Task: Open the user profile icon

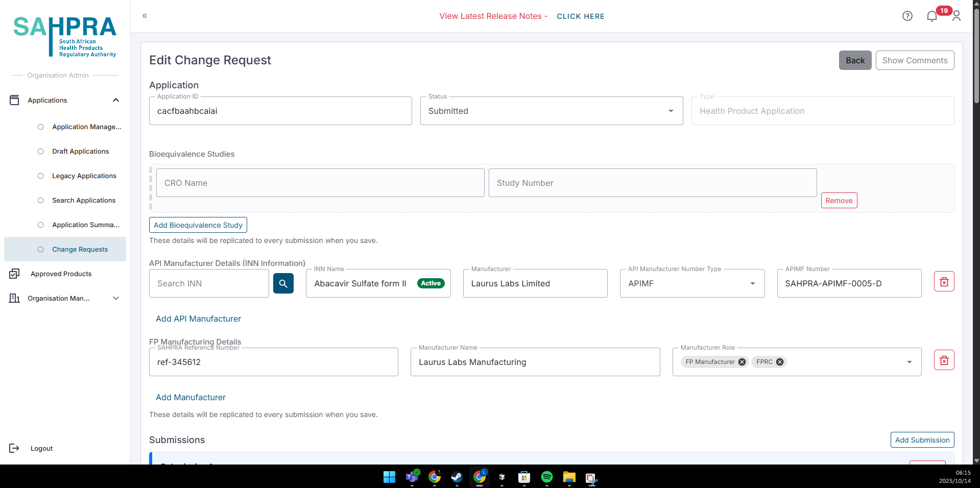Action: click(x=957, y=16)
